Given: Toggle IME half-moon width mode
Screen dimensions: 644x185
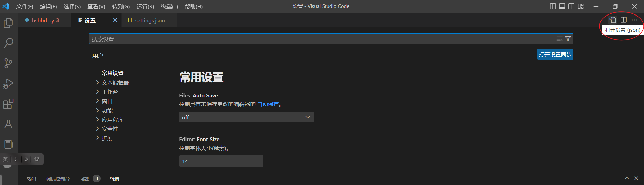Looking at the screenshot, I should 26,159.
